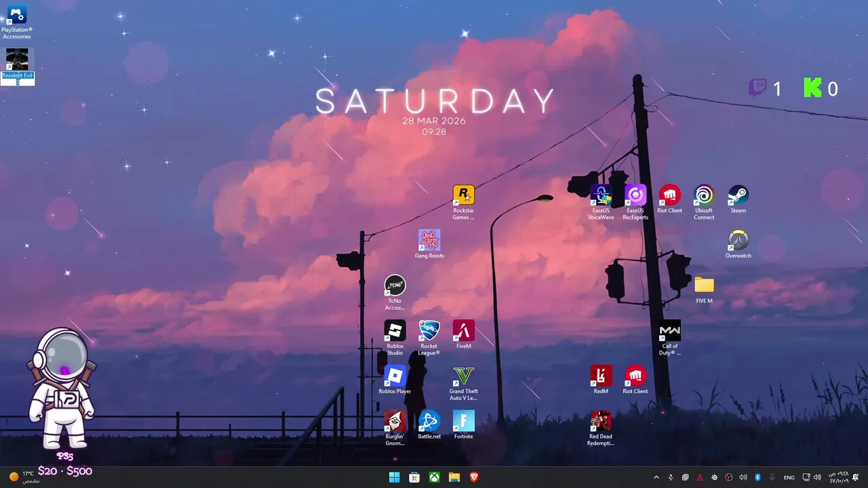Select the Call of Duty shortcut

(670, 338)
